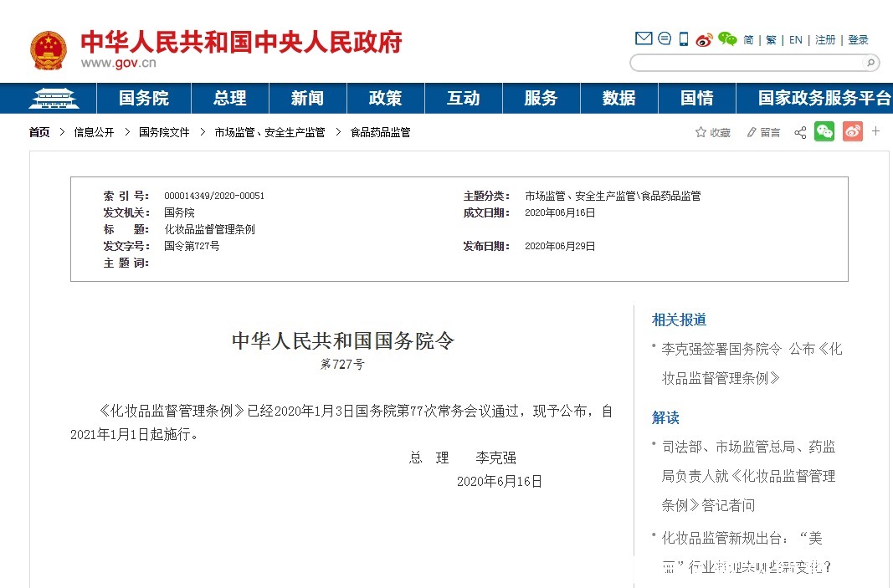Go to 国务院文件 in breadcrumb
893x588 pixels.
tap(164, 133)
